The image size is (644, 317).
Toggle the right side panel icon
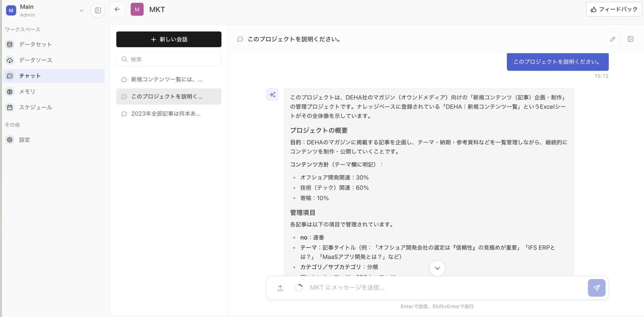pyautogui.click(x=631, y=39)
